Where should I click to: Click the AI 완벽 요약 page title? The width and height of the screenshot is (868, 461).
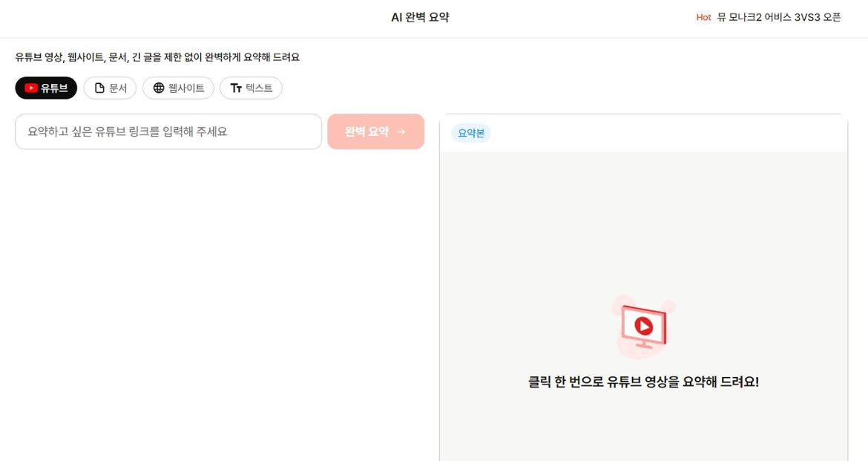pos(420,16)
